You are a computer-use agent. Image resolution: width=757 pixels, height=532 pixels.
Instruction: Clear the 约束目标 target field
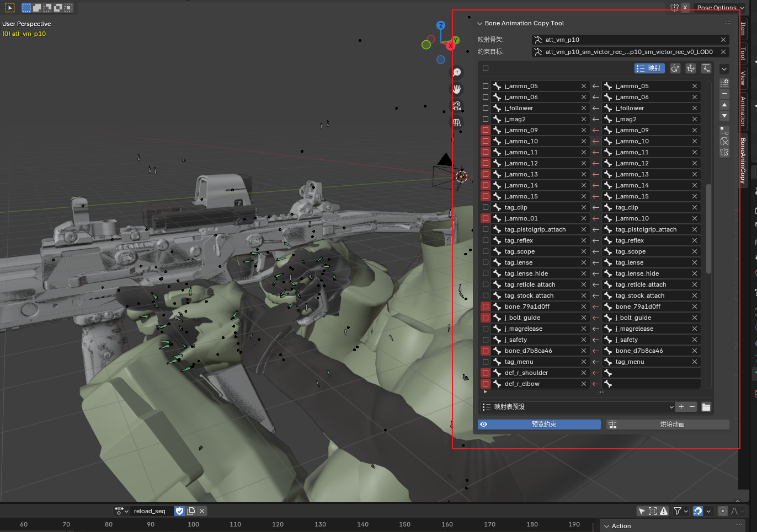723,52
